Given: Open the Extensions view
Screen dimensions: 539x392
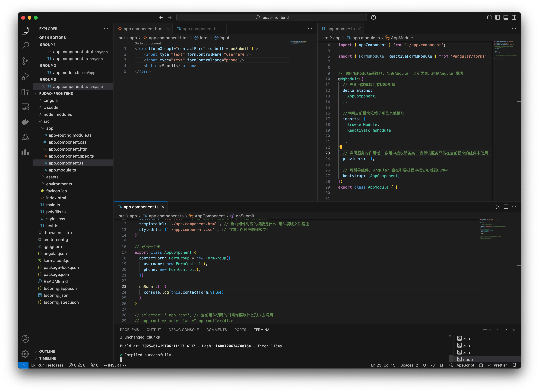Looking at the screenshot, I should tap(25, 91).
